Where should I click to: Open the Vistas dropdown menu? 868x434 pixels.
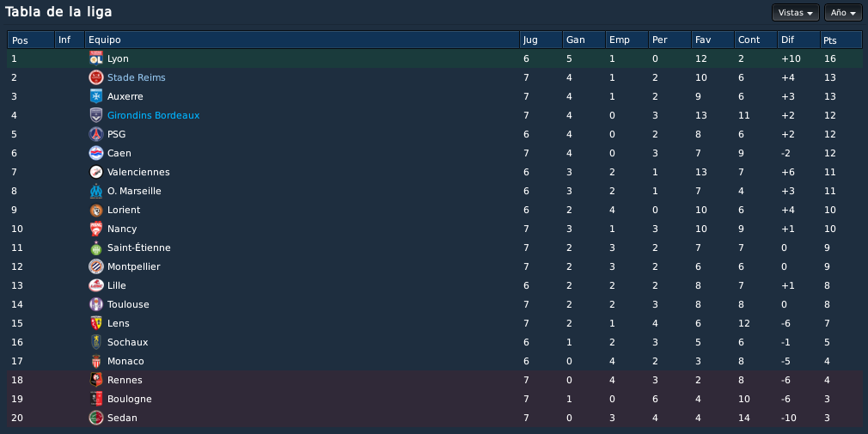(x=796, y=12)
